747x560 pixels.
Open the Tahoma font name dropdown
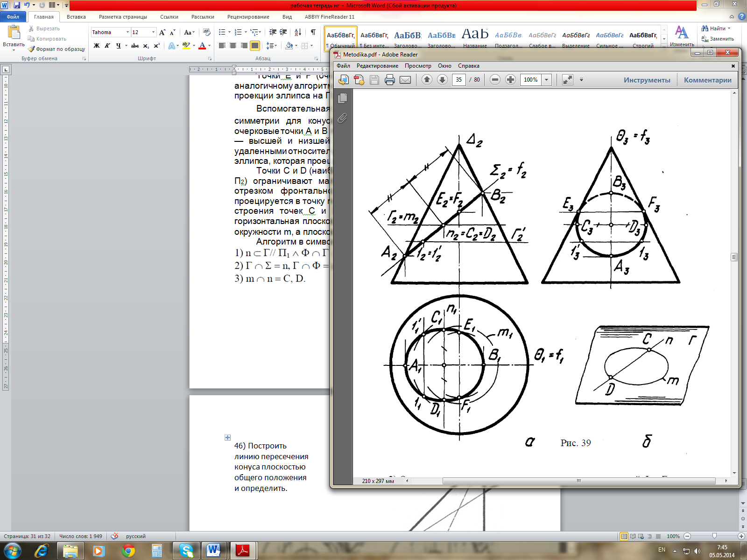click(127, 32)
